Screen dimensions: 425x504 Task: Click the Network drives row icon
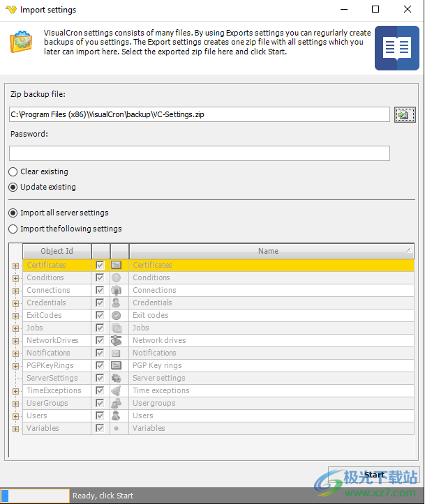116,340
